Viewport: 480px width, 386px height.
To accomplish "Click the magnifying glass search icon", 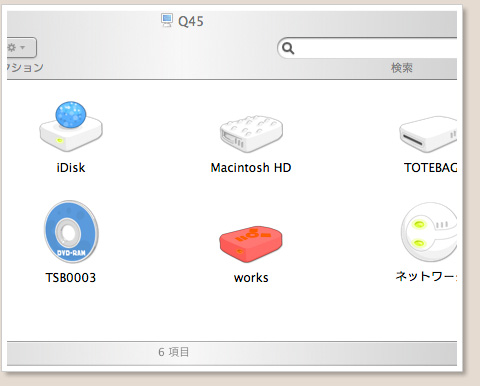I will coord(288,48).
